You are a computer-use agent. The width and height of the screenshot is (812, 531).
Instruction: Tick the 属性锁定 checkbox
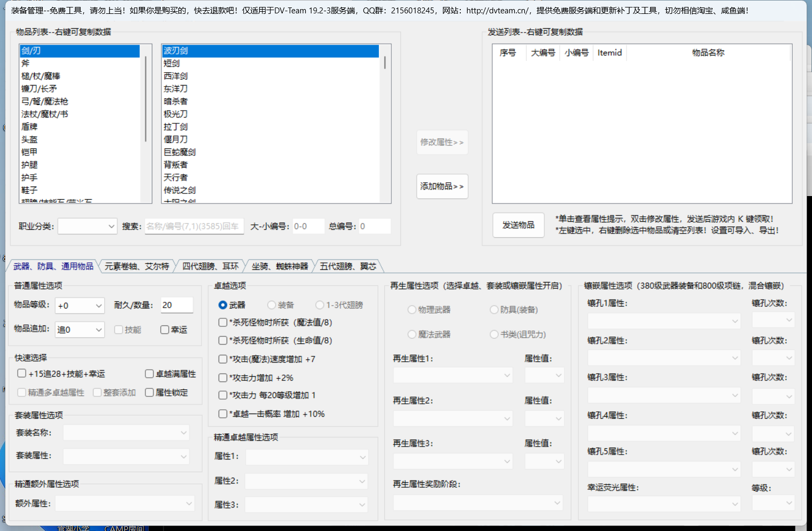150,393
